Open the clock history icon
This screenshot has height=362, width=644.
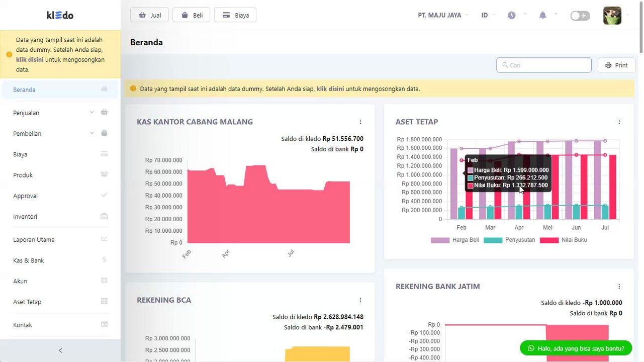pyautogui.click(x=512, y=16)
